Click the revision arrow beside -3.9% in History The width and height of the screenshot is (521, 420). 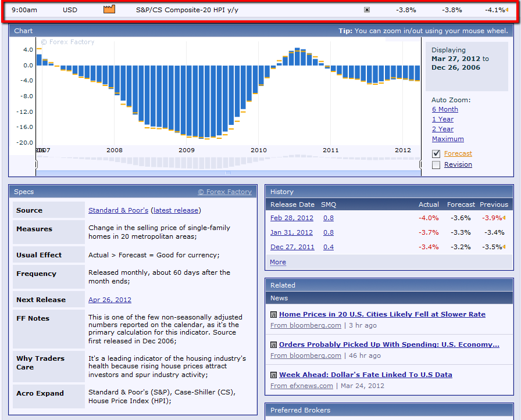(504, 218)
